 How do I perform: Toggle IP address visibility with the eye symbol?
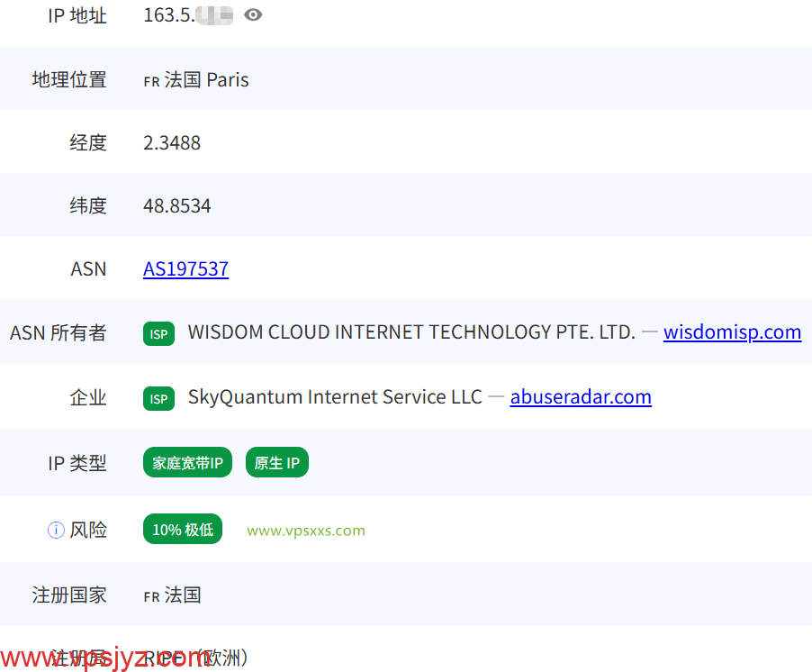tap(253, 14)
